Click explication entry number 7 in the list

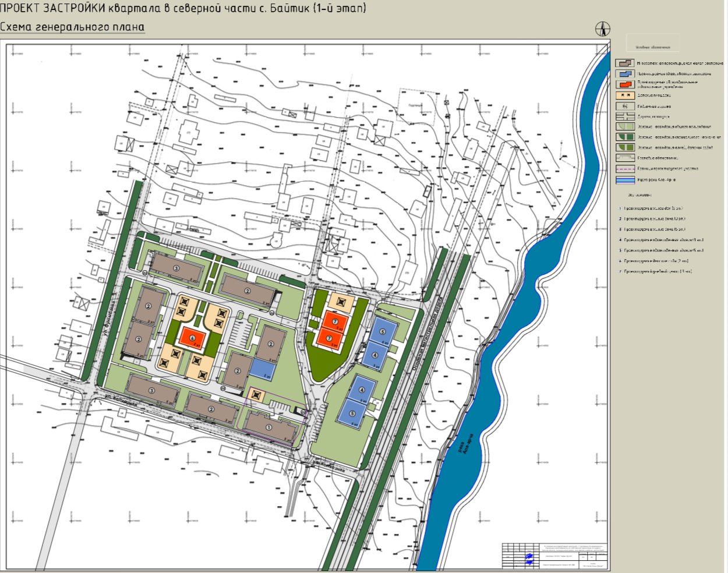(655, 271)
